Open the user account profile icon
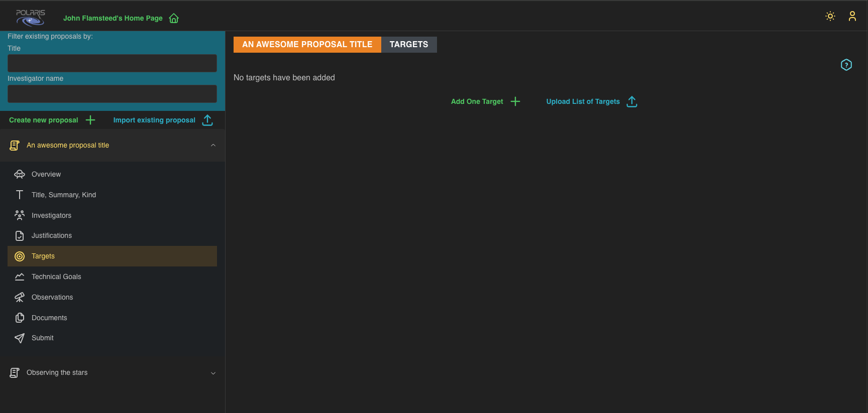The width and height of the screenshot is (868, 413). click(852, 16)
